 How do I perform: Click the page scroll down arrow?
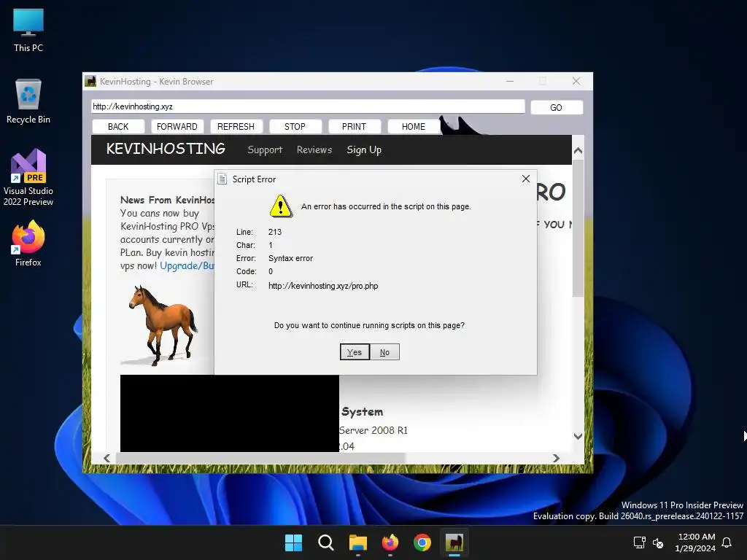(578, 436)
